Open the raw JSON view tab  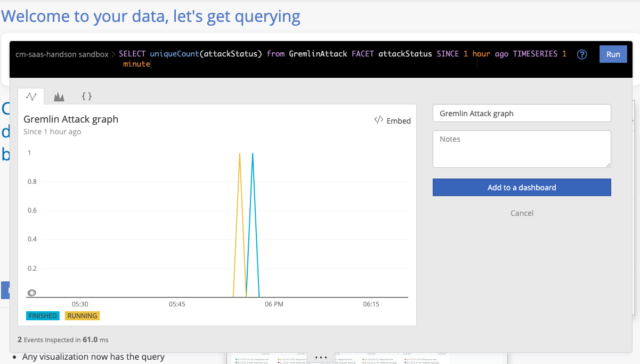(x=87, y=96)
